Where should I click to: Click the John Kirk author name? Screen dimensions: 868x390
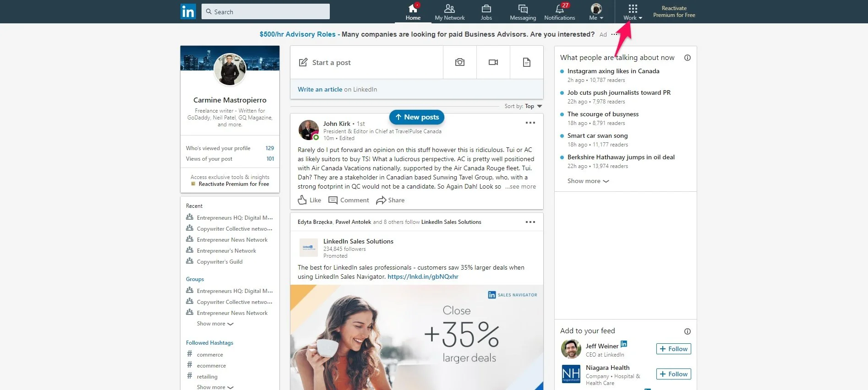[x=337, y=124]
